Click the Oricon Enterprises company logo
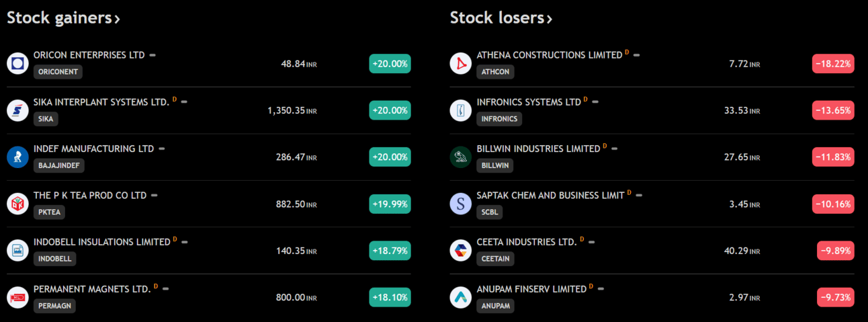This screenshot has width=868, height=322. 17,63
